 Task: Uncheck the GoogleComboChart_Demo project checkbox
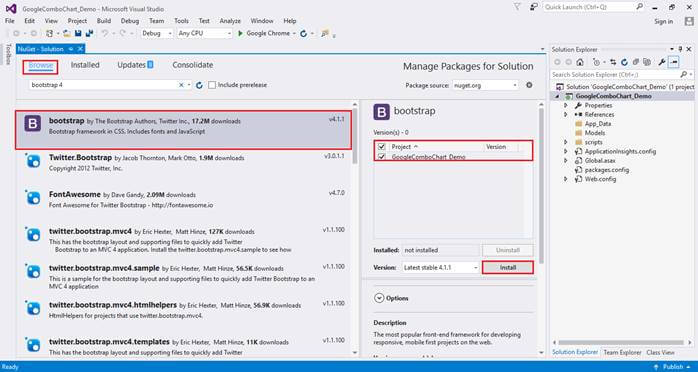pos(381,157)
